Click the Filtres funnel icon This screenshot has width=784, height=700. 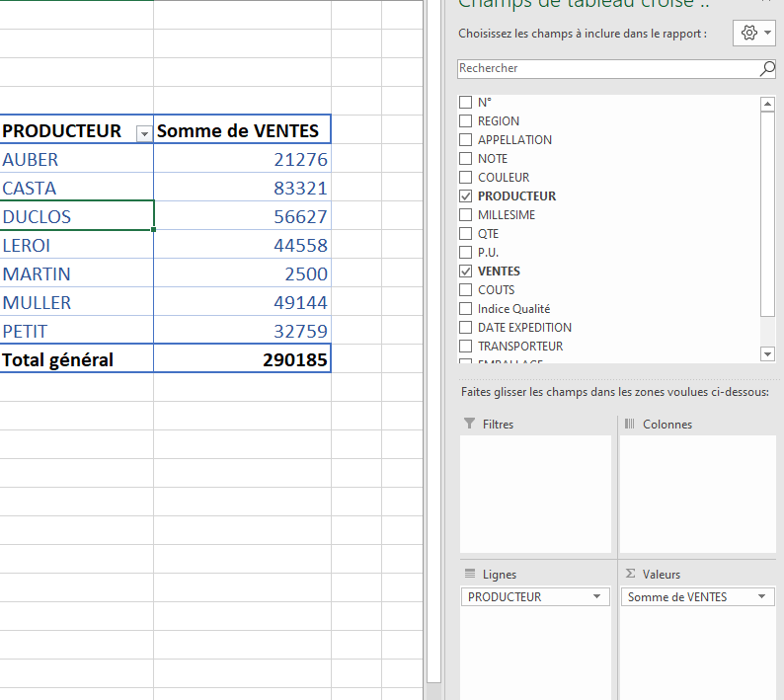[469, 424]
